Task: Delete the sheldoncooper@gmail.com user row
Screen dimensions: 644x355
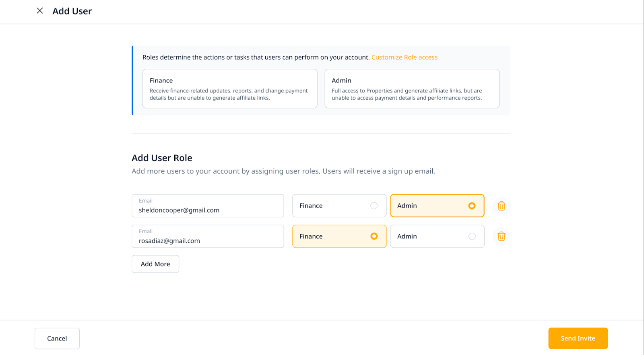Action: [501, 206]
